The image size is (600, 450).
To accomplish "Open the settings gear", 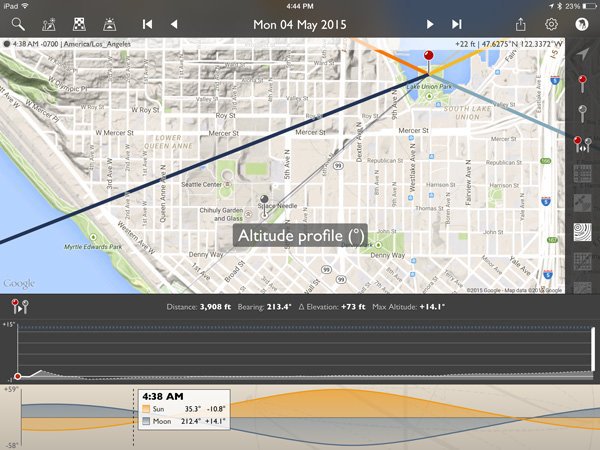I will pyautogui.click(x=551, y=23).
